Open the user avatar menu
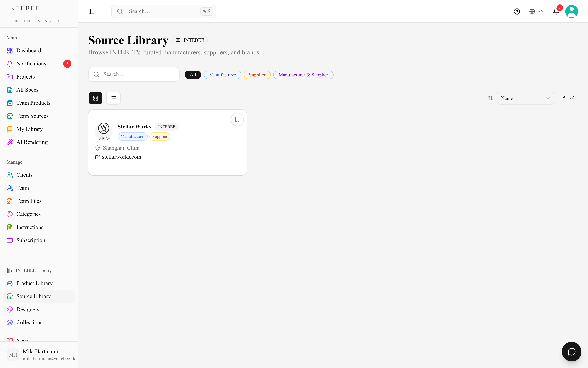This screenshot has height=368, width=588. [x=571, y=11]
